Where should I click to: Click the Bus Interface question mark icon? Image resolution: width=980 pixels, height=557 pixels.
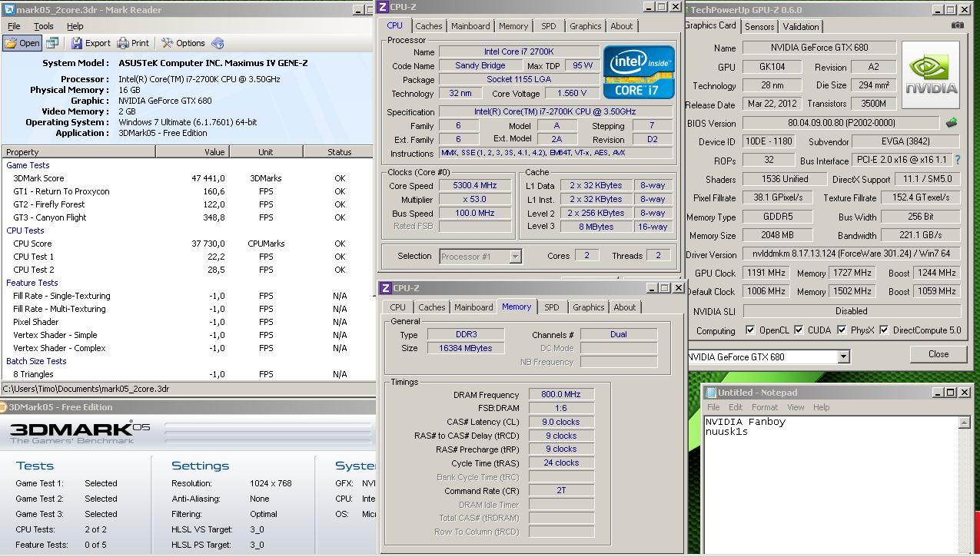(x=958, y=160)
